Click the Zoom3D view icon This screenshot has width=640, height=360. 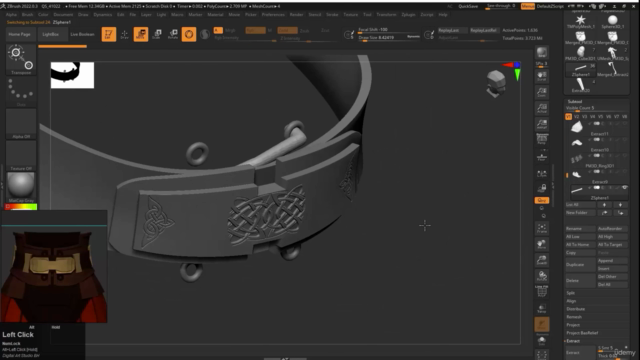542,260
